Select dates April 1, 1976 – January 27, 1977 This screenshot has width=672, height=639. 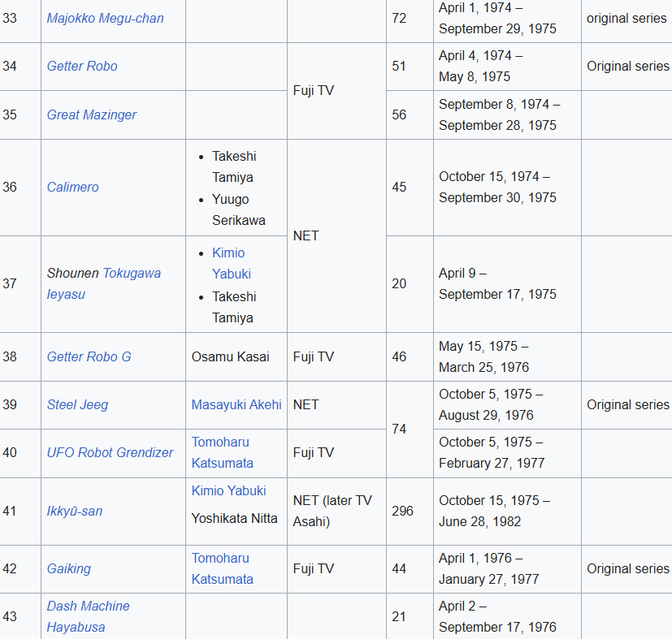(488, 568)
